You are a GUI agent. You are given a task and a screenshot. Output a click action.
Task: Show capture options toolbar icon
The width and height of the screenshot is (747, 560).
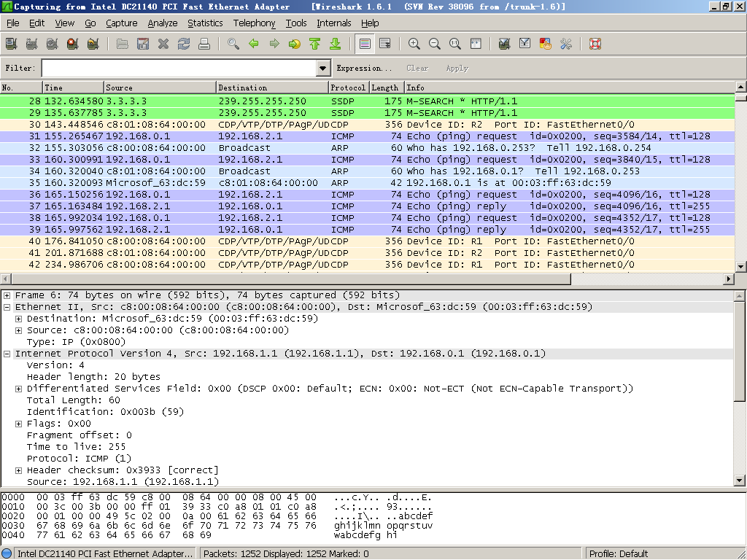32,44
